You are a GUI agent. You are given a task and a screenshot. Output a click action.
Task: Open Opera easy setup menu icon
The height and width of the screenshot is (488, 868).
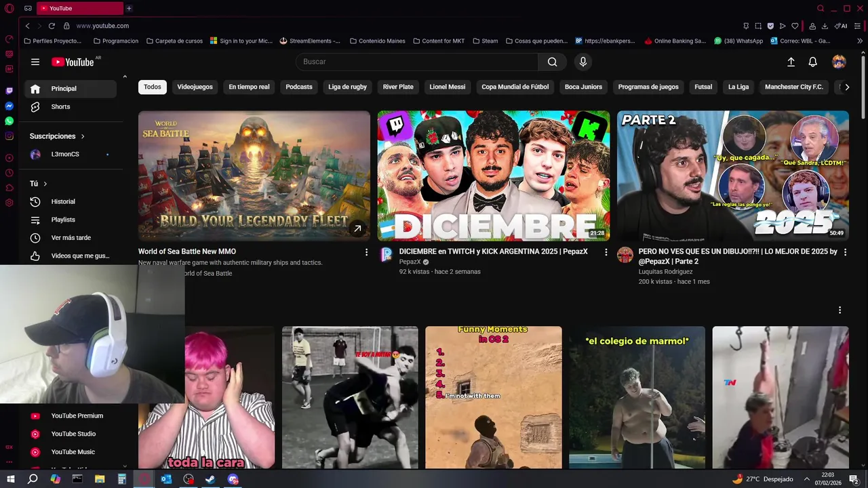pos(859,26)
